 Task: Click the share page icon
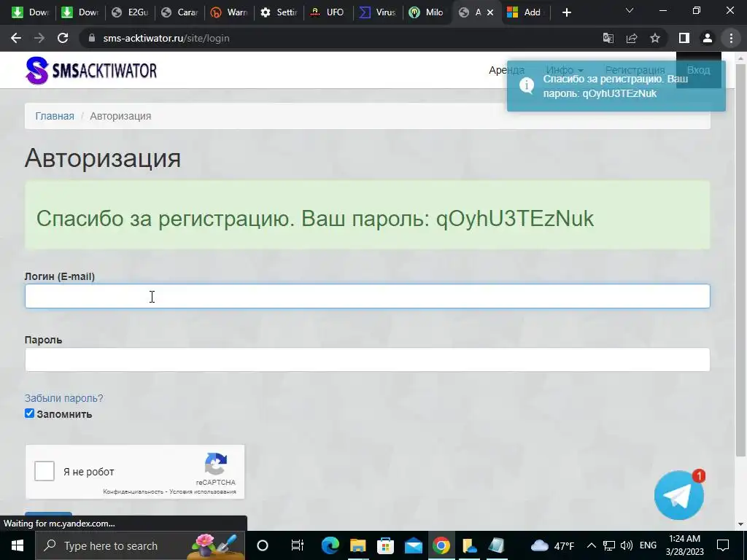[632, 38]
